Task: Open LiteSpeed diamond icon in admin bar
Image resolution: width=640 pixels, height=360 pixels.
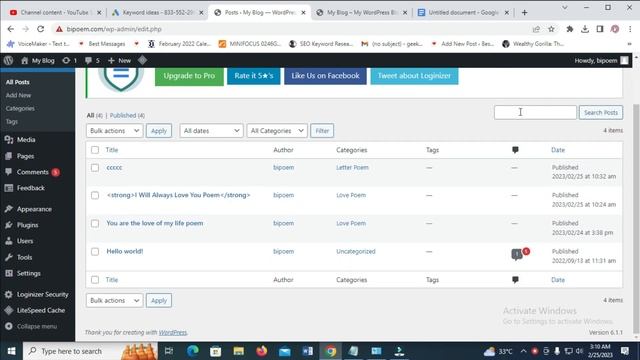Action: click(x=142, y=60)
